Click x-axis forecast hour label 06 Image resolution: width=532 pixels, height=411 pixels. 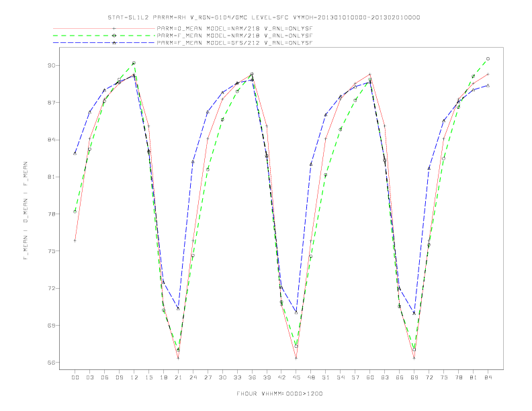105,377
